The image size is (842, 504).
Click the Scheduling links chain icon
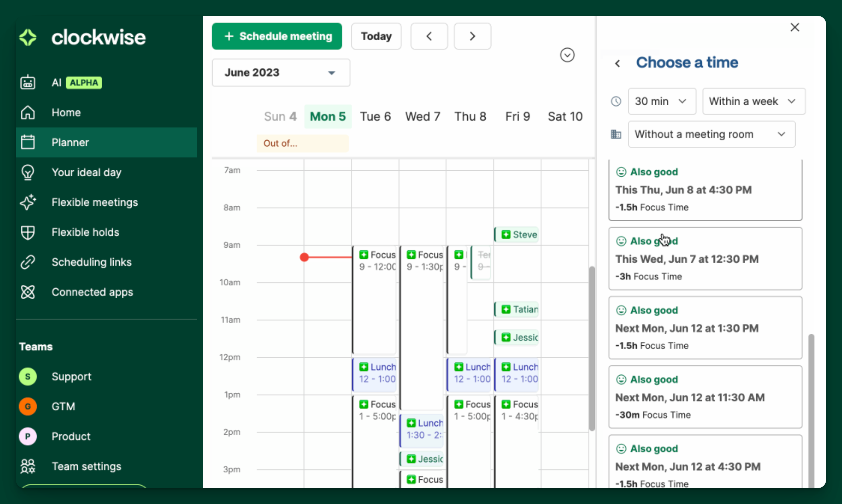click(28, 262)
